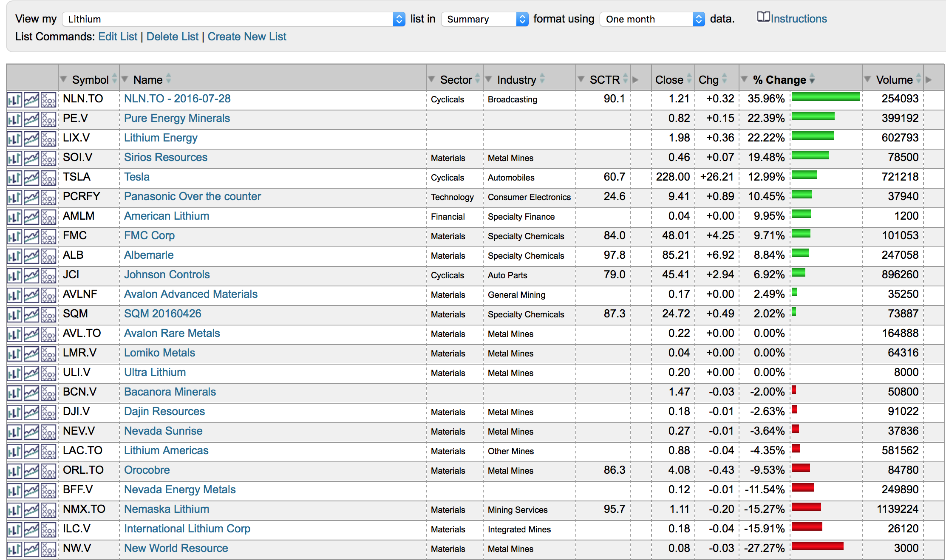Sort table by Chg column header
The width and height of the screenshot is (946, 560).
[x=708, y=79]
